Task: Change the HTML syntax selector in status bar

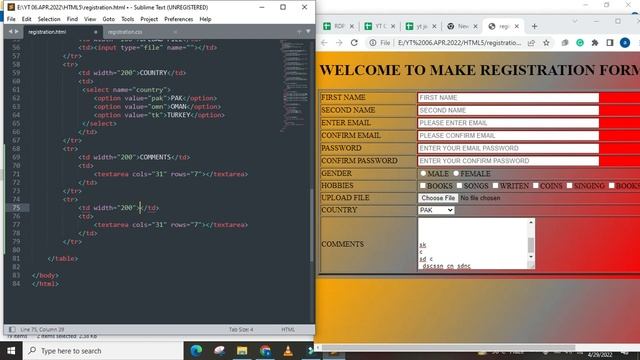Action: 288,329
